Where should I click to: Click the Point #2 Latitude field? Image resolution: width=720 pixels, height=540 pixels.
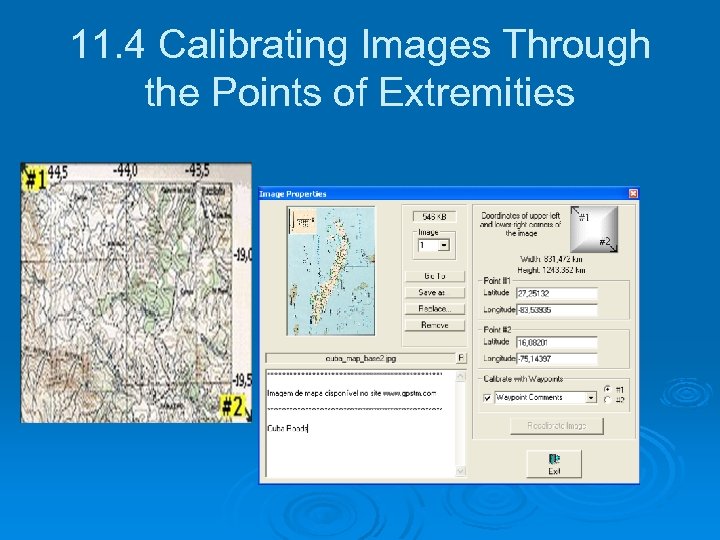pyautogui.click(x=557, y=343)
